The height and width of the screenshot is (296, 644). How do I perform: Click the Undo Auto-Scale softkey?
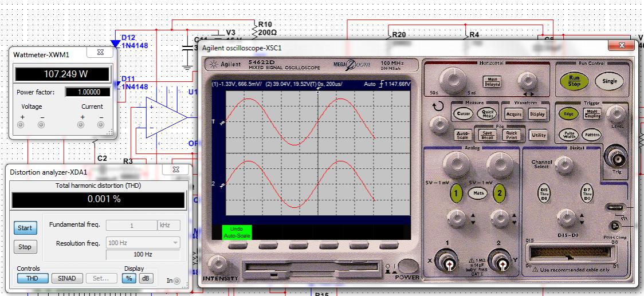coord(237,232)
